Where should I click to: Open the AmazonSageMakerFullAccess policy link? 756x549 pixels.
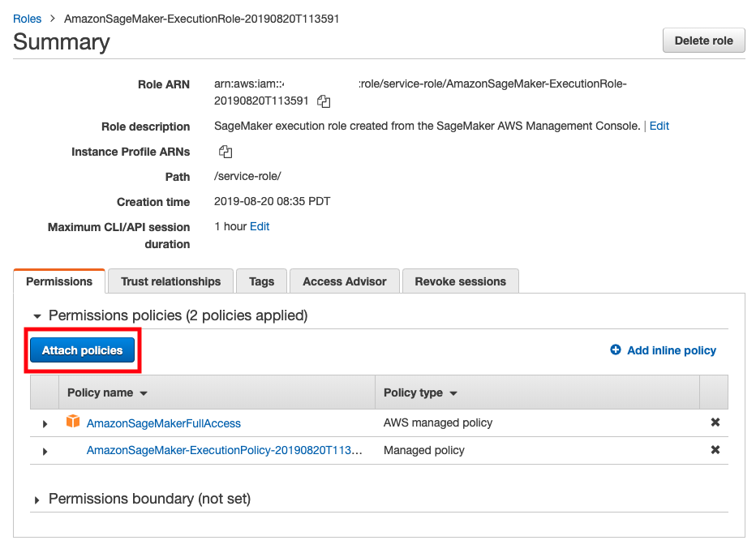tap(163, 423)
